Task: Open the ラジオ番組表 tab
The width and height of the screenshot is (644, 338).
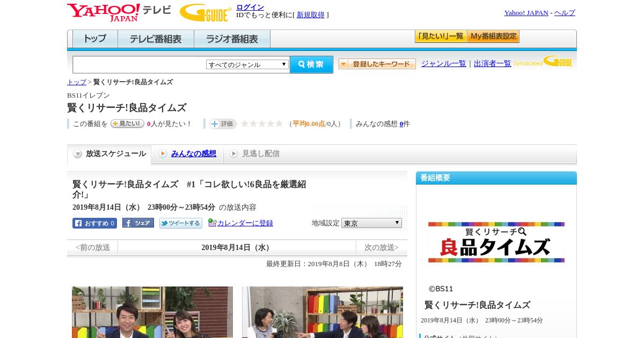Action: tap(232, 39)
